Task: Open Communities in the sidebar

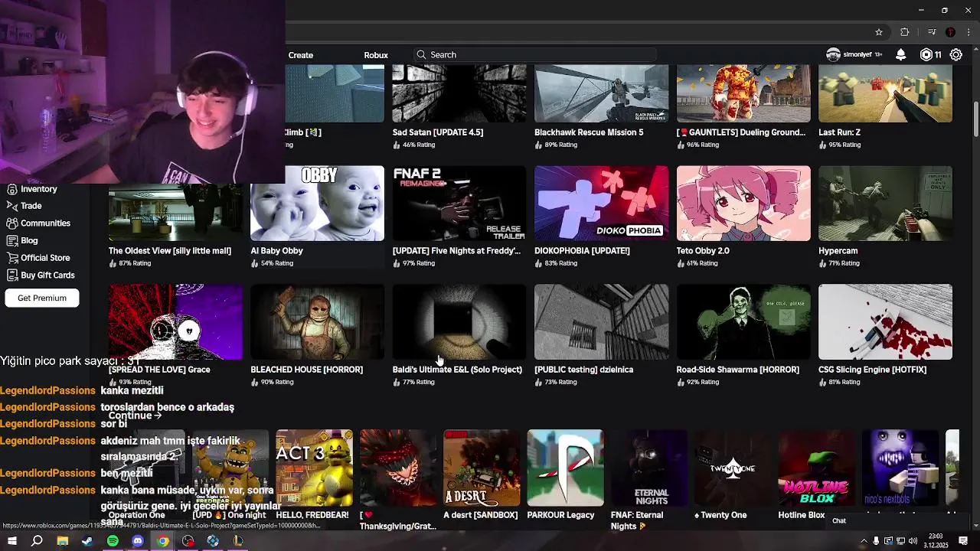Action: (x=45, y=223)
